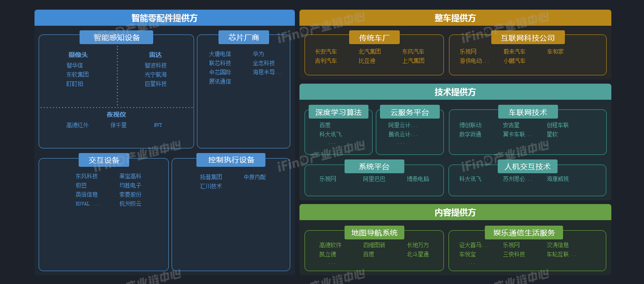Click 蔚来汽车 under 互联网科技公司

tap(514, 51)
